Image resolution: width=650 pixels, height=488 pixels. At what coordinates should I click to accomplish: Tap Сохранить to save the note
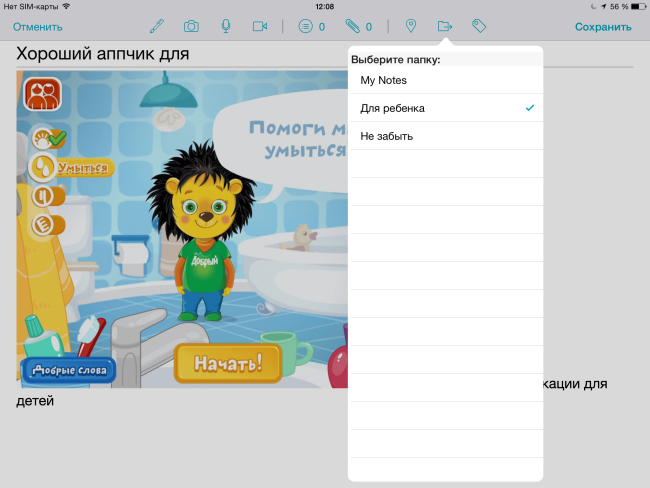(603, 27)
